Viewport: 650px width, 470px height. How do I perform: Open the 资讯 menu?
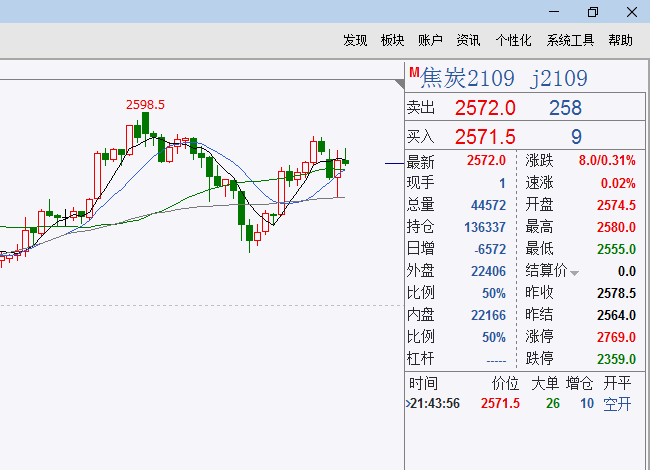468,40
